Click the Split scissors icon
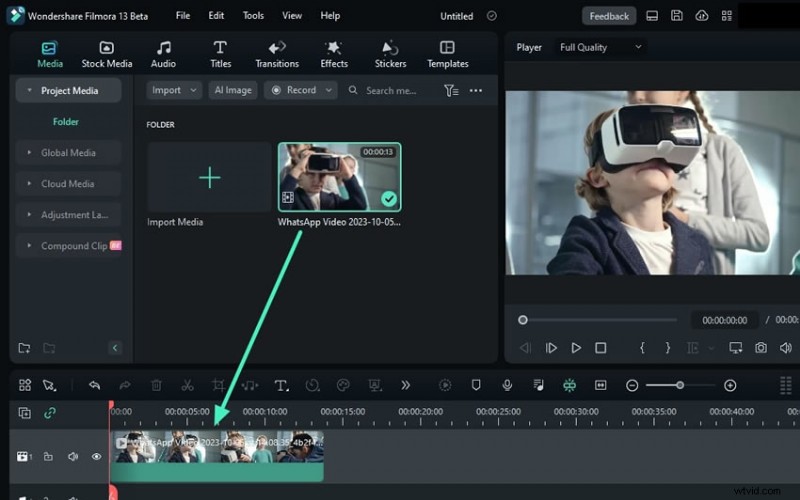 187,385
